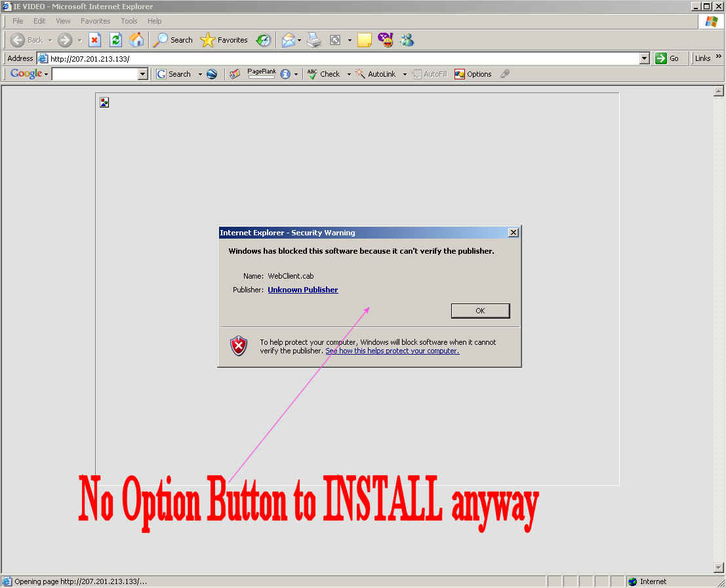Click the Forward navigation arrow
Screen dimensions: 726x588
65,40
